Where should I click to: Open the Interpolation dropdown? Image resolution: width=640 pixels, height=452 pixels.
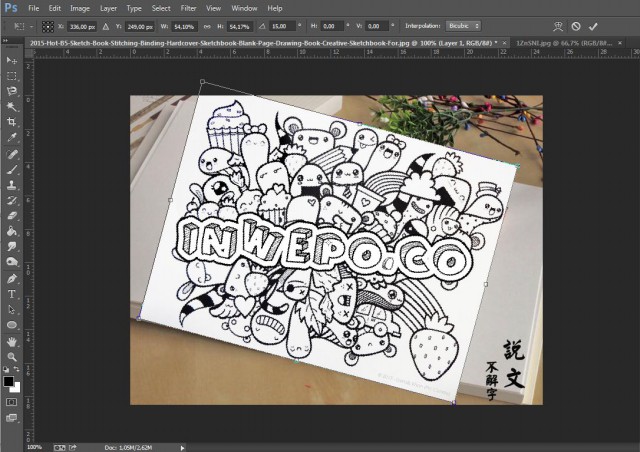point(461,25)
